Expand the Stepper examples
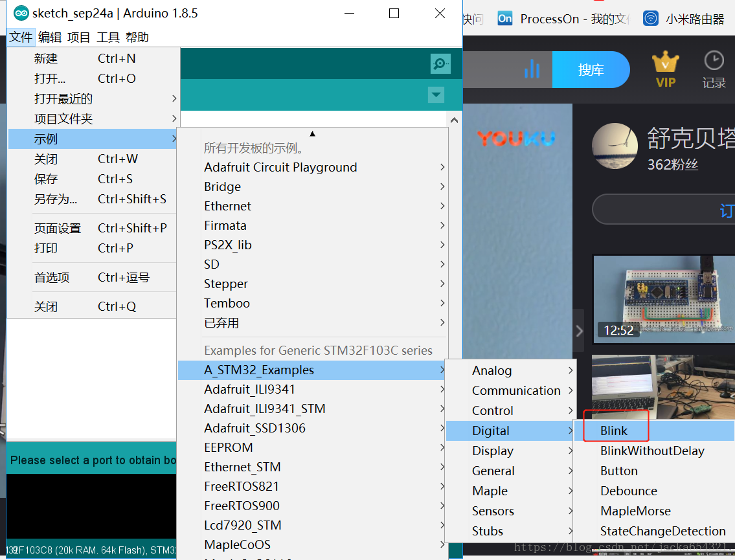The image size is (735, 560). click(x=313, y=284)
